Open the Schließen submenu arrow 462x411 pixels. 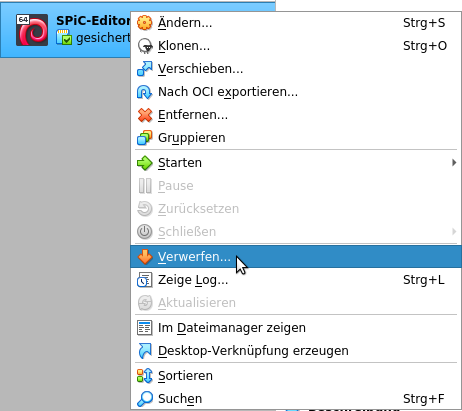(454, 231)
